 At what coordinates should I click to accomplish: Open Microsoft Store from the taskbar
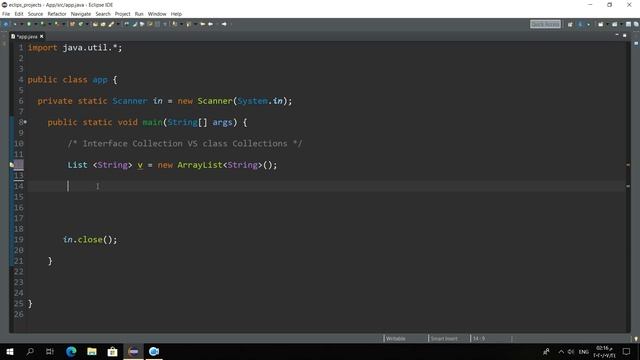pos(113,351)
